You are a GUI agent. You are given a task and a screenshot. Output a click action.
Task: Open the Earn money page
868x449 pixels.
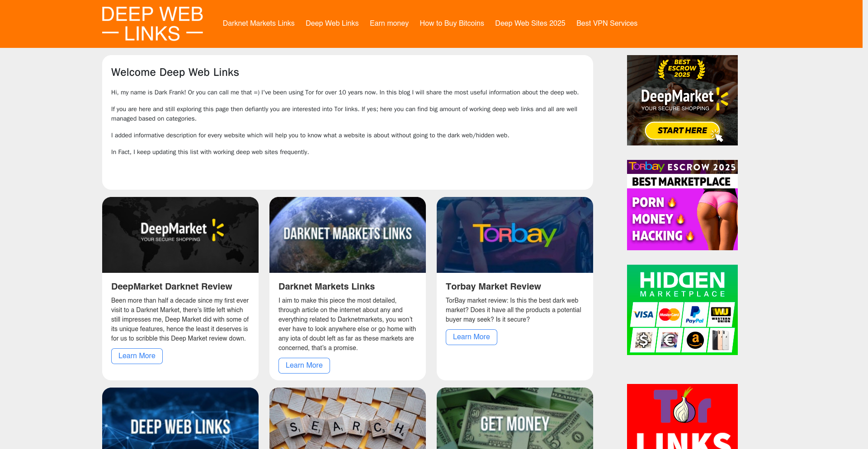(x=389, y=23)
